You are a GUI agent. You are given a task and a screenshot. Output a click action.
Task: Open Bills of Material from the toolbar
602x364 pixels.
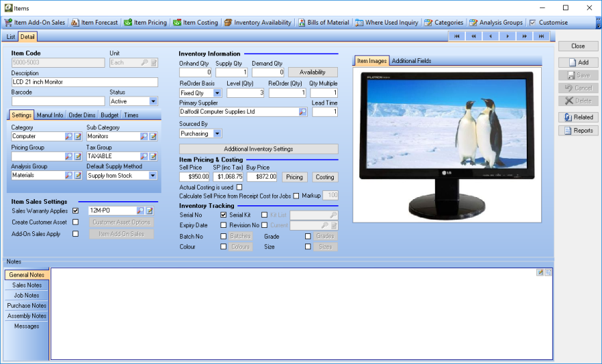coord(324,23)
